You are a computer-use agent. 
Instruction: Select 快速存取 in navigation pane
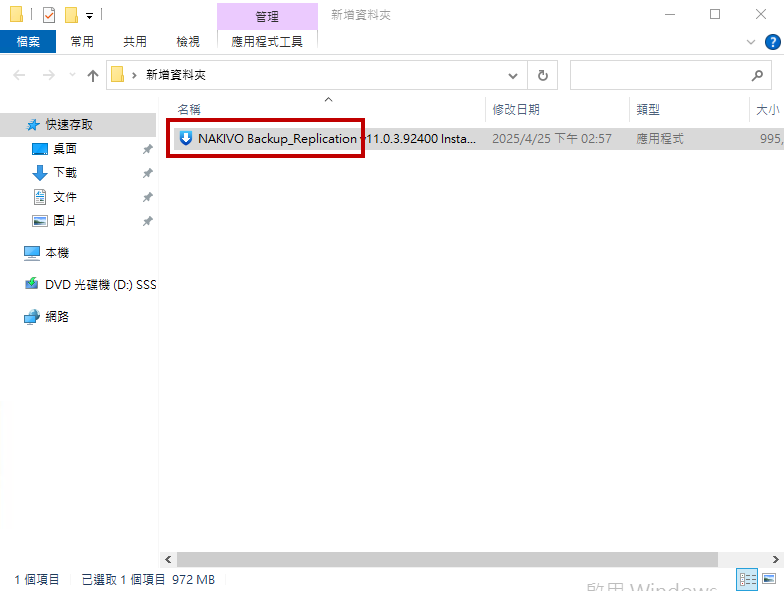coord(69,124)
